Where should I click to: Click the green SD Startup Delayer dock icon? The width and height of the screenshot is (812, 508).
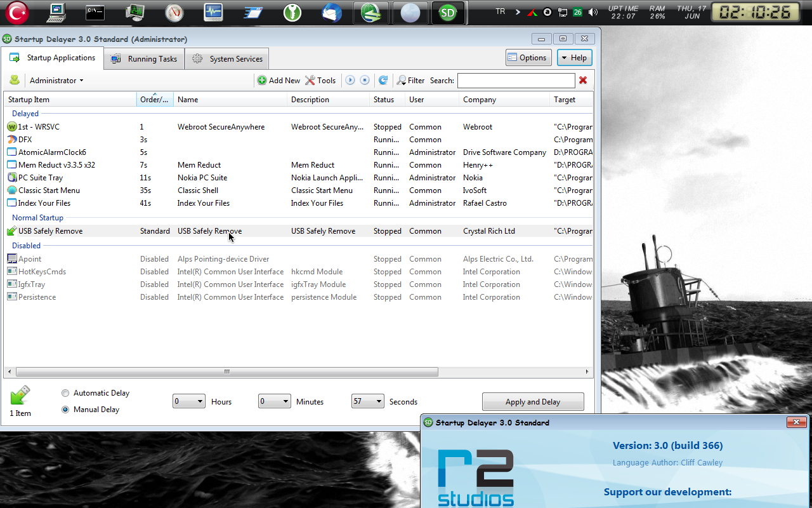click(x=449, y=13)
